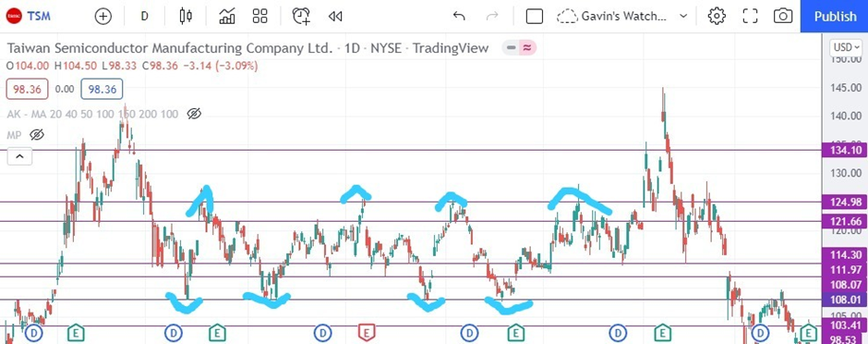The height and width of the screenshot is (344, 868).
Task: Open chart settings gear icon
Action: point(717,16)
